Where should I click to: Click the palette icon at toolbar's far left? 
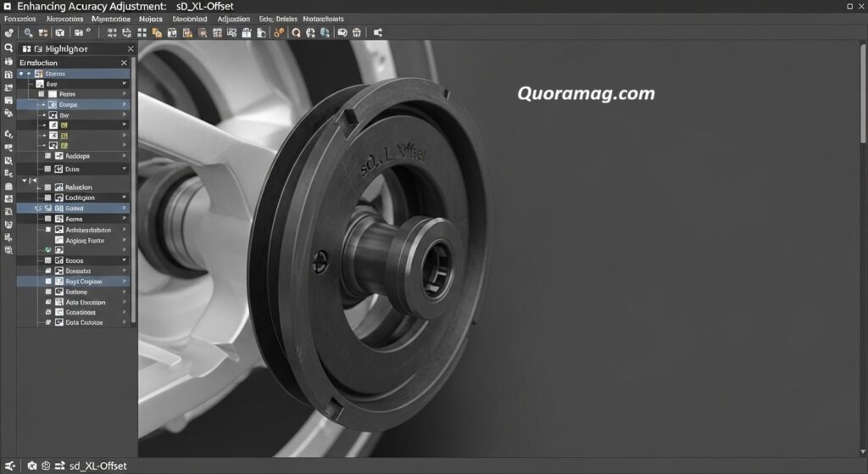click(x=8, y=32)
